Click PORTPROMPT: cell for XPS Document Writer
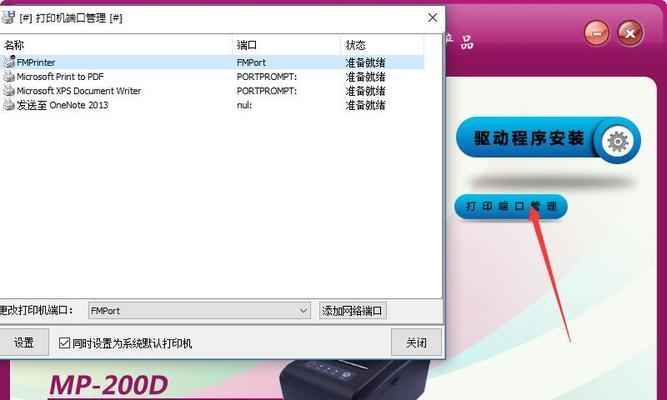 (x=267, y=91)
